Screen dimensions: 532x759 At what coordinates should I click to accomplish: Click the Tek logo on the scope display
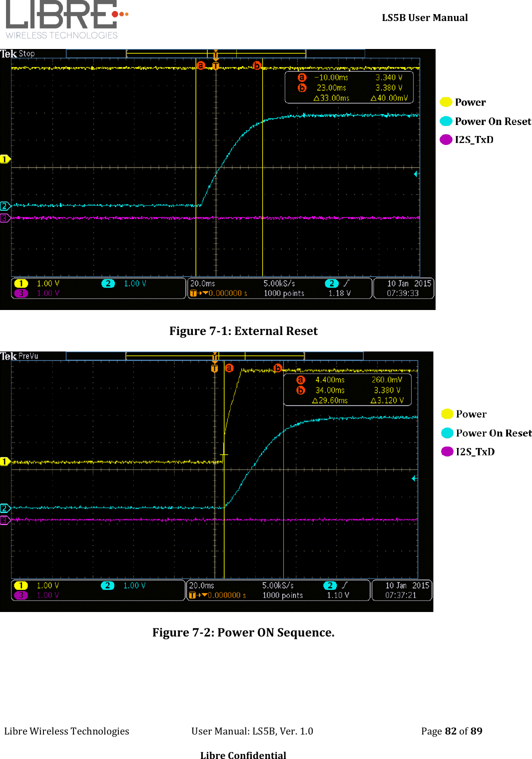pos(8,53)
